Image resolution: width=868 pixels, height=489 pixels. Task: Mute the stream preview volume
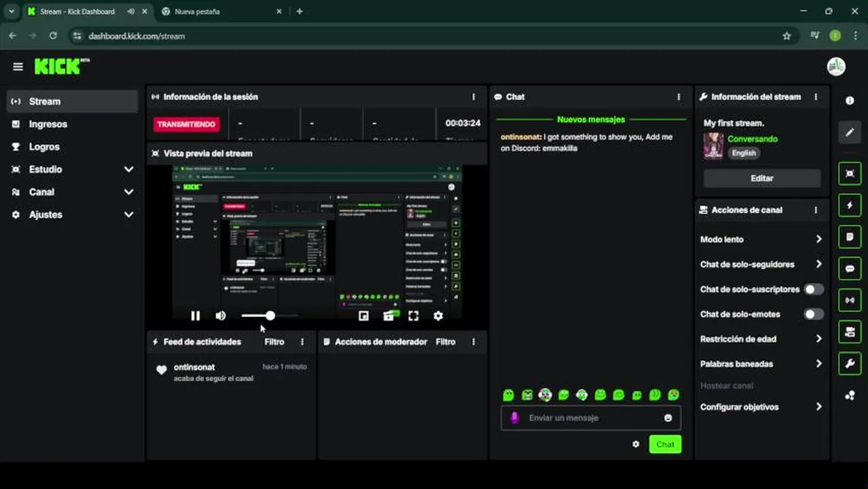click(x=221, y=316)
